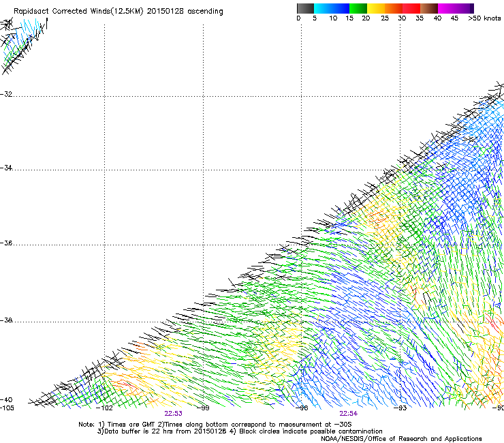Click the 'NOAA/NESDIS/Office of Research and Applications' credit
The width and height of the screenshot is (504, 443).
pos(401,439)
